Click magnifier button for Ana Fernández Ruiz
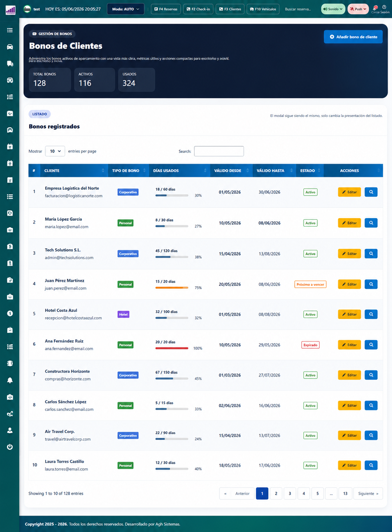Screen dimensions: 392x532 371,344
